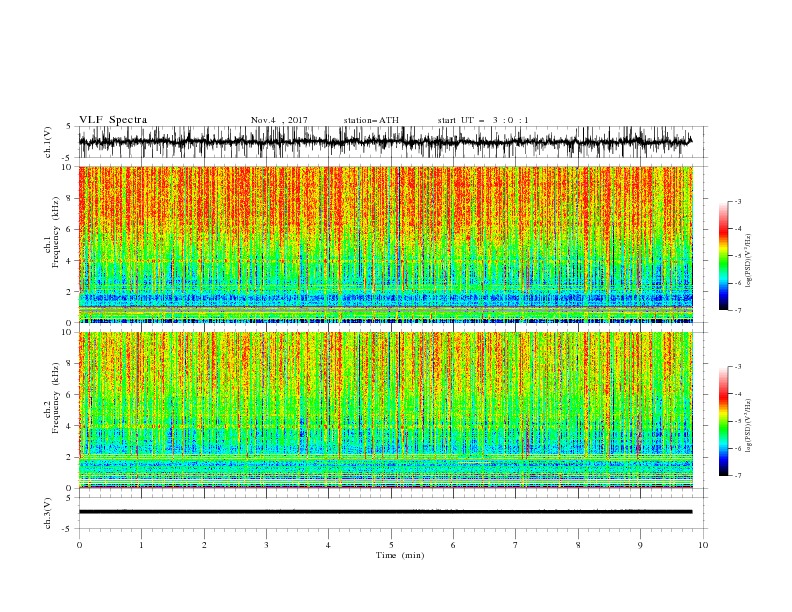Click the 'ch.1(V)' axis label
The height and width of the screenshot is (612, 792).
pos(48,142)
